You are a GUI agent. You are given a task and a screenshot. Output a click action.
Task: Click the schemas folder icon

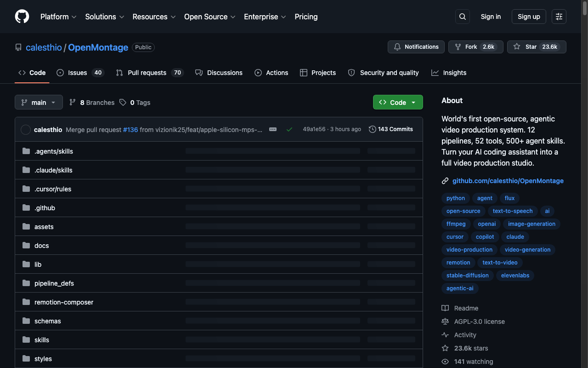point(26,321)
